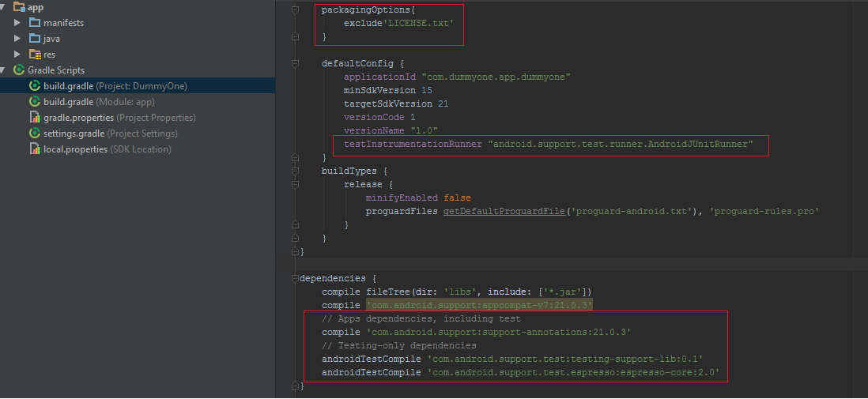Viewport: 868px width, 399px height.
Task: Select the java folder label
Action: click(52, 39)
